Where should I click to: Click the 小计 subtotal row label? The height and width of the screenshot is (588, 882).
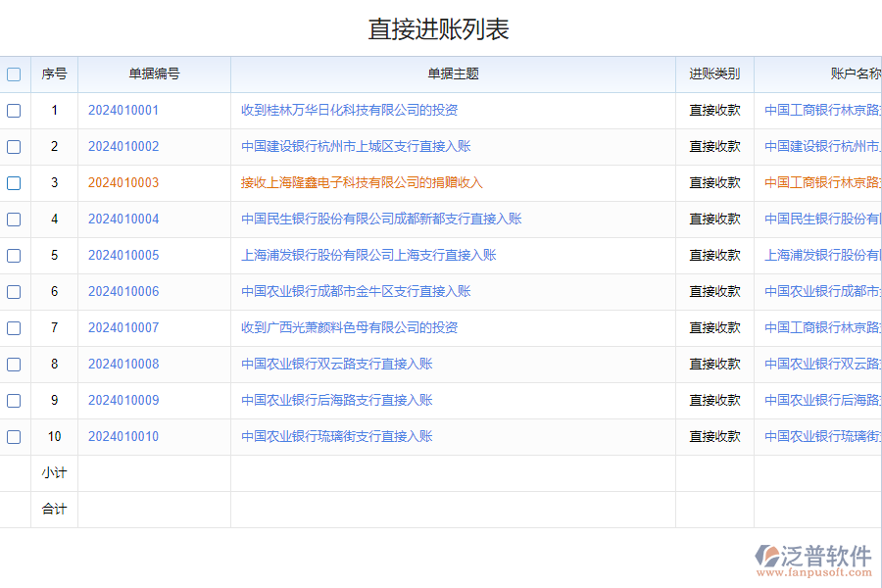pyautogui.click(x=54, y=473)
